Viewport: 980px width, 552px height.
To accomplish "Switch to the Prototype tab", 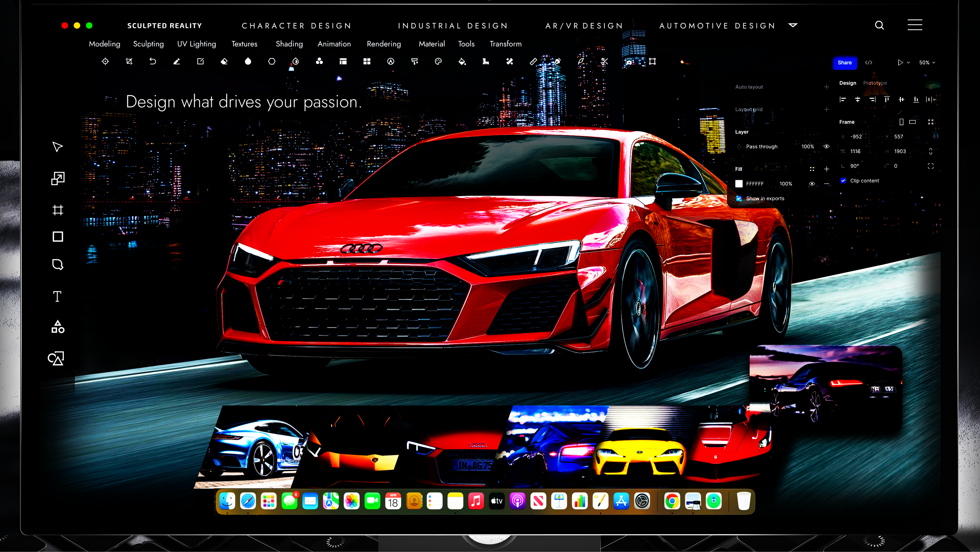I will click(875, 83).
